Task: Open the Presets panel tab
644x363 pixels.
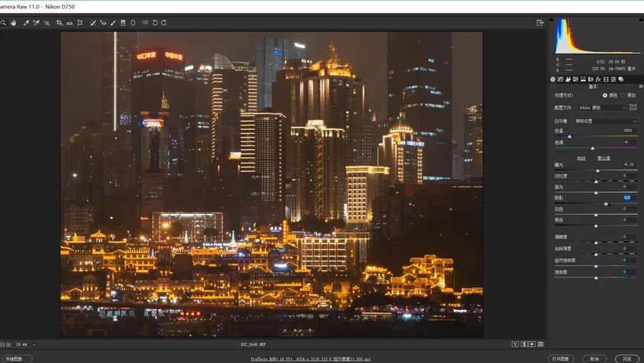Action: (613, 79)
